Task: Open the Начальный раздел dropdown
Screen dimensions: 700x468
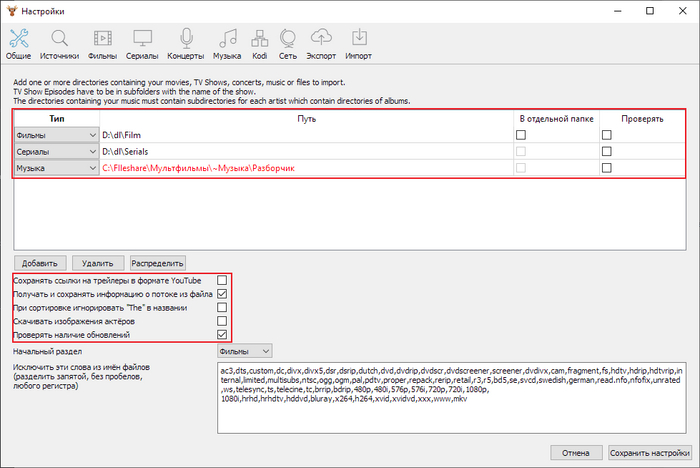Action: click(244, 352)
